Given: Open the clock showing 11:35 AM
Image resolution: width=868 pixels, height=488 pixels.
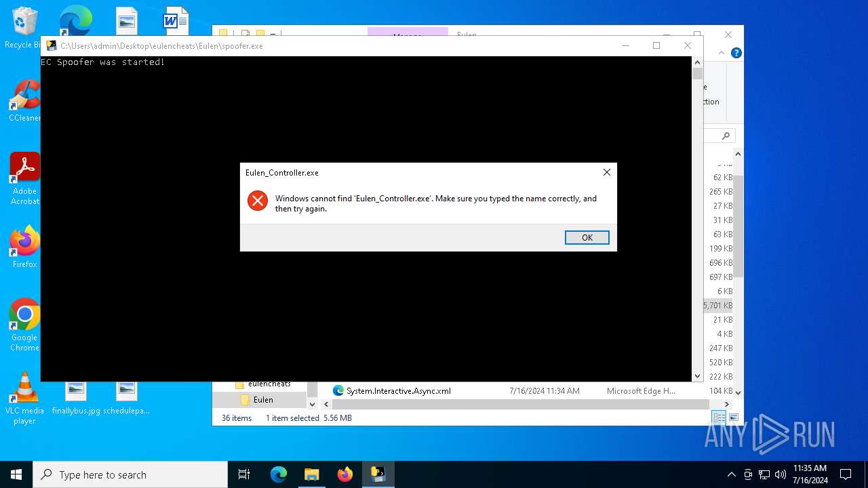Looking at the screenshot, I should coord(810,474).
